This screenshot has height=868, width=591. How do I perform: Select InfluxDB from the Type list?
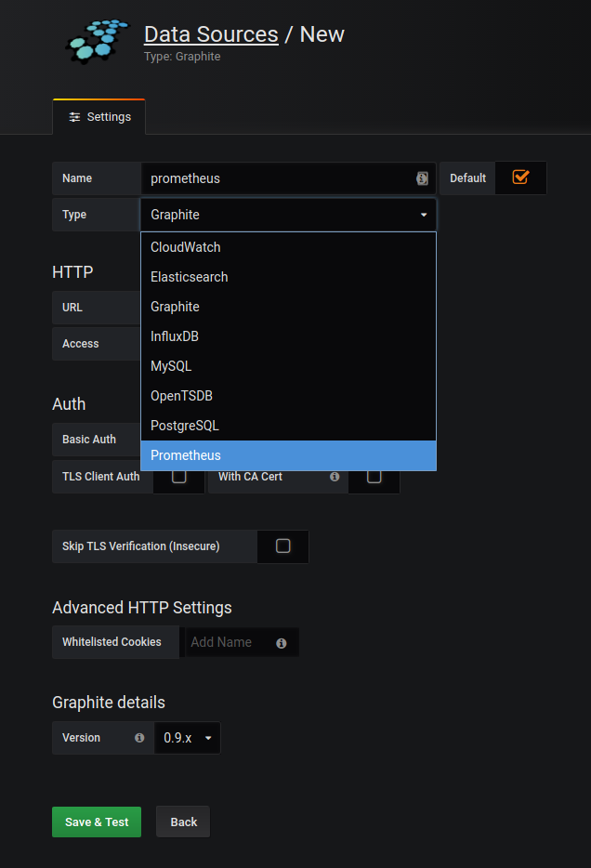288,336
